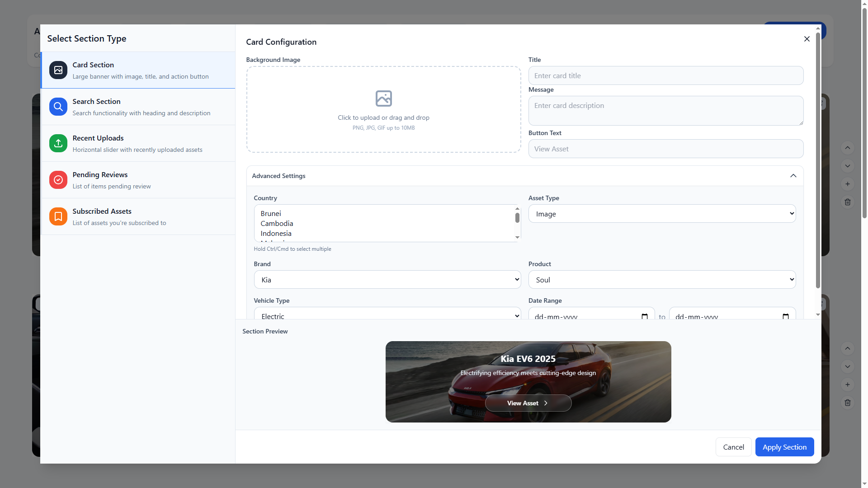This screenshot has width=868, height=488.
Task: Click the Pending Reviews checkmark icon
Action: tap(58, 180)
